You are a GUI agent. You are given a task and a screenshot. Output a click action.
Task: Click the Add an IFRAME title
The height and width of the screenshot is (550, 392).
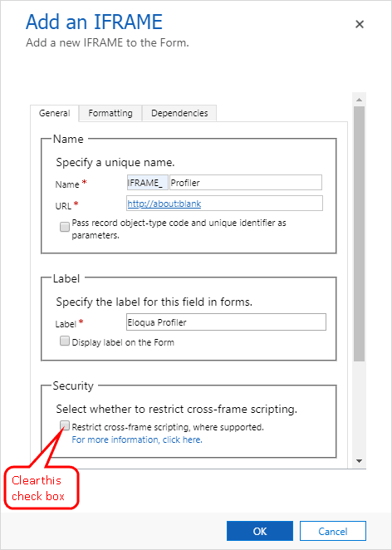point(95,22)
